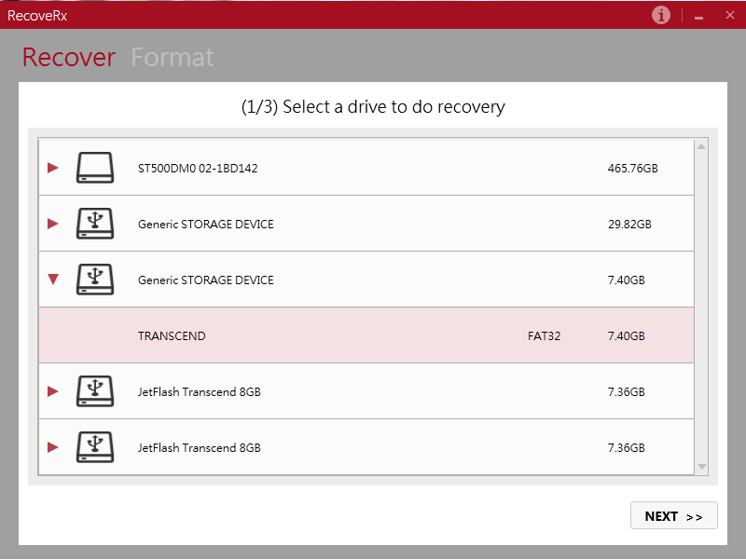The width and height of the screenshot is (746, 560).
Task: Select the Recover tab
Action: click(68, 57)
